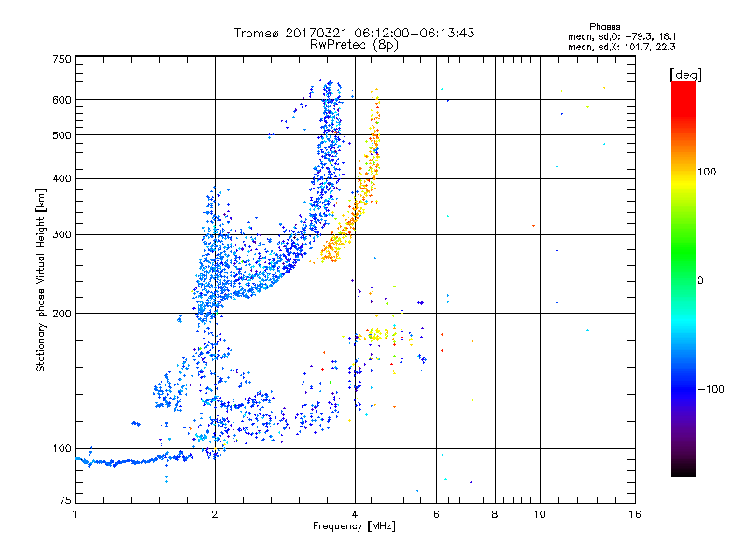Click the y-axis label '300'
The height and width of the screenshot is (560, 747).
(x=62, y=234)
